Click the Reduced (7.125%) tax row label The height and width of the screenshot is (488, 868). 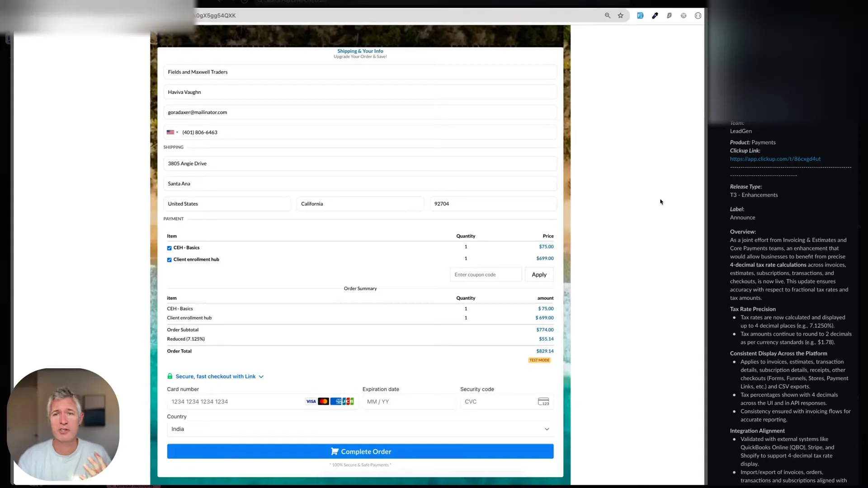186,339
